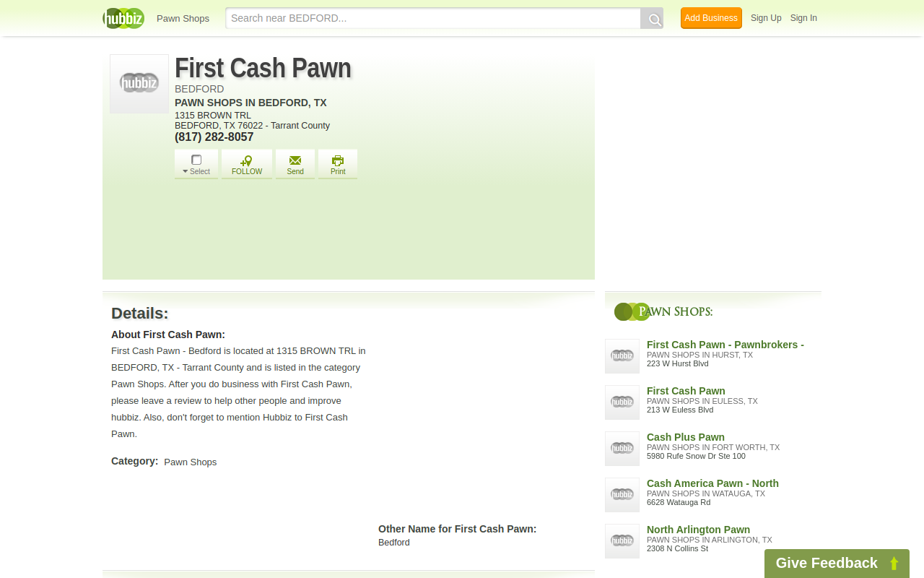This screenshot has width=924, height=578.
Task: Open the Sign In link
Action: pyautogui.click(x=803, y=18)
